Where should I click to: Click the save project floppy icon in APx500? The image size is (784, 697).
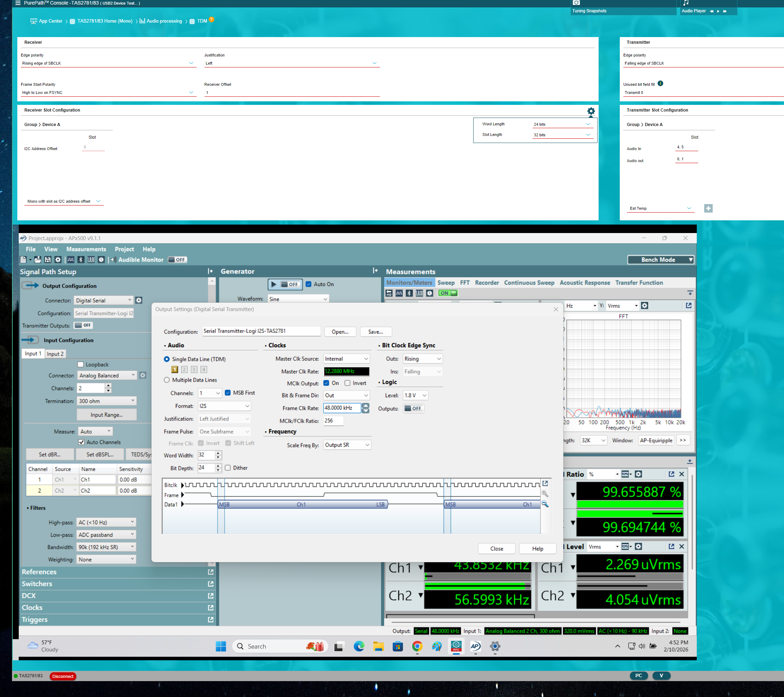[48, 260]
